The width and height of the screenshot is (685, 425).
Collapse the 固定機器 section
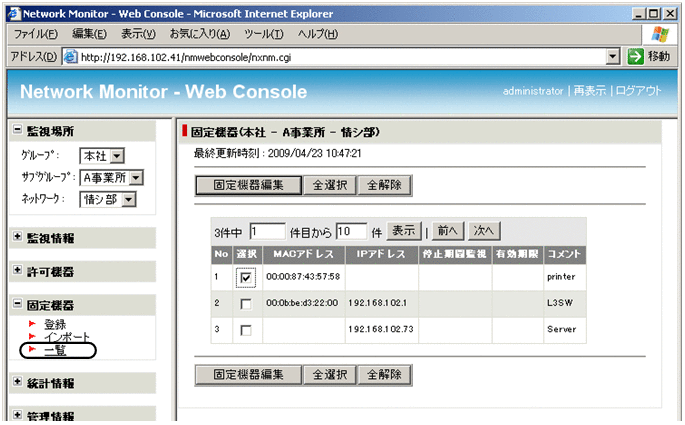[x=17, y=303]
